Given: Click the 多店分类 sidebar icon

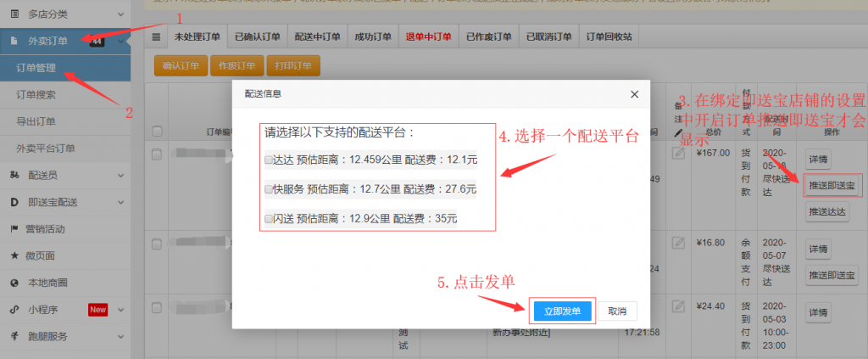Looking at the screenshot, I should point(15,14).
